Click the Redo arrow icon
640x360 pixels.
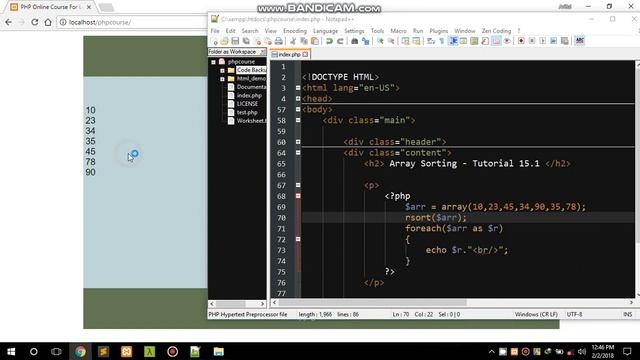[340, 41]
